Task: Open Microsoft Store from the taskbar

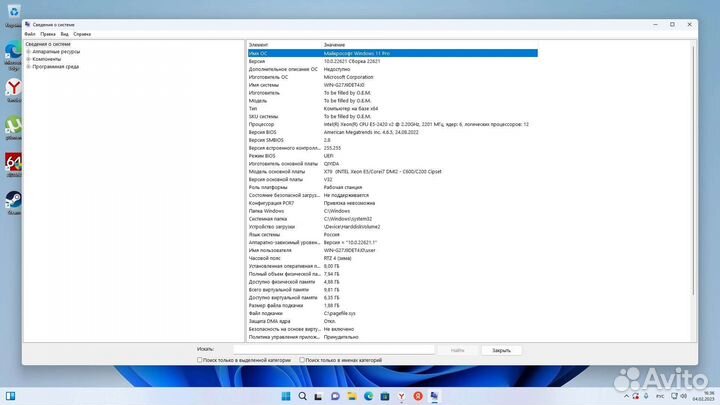Action: click(x=385, y=396)
